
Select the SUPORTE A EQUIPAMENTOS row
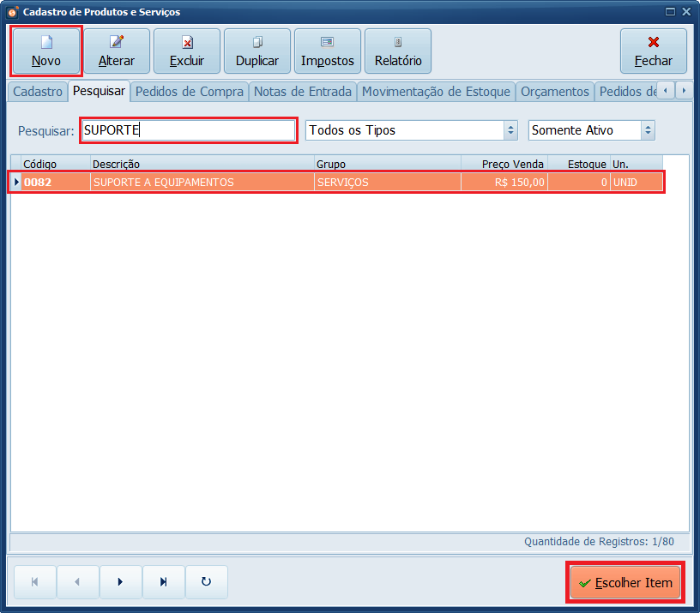coord(257,182)
